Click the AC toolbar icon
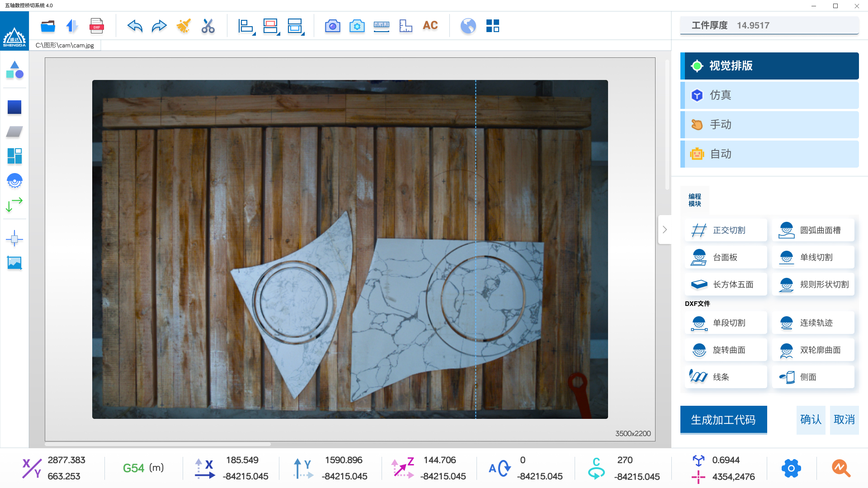The width and height of the screenshot is (868, 488). pyautogui.click(x=430, y=26)
